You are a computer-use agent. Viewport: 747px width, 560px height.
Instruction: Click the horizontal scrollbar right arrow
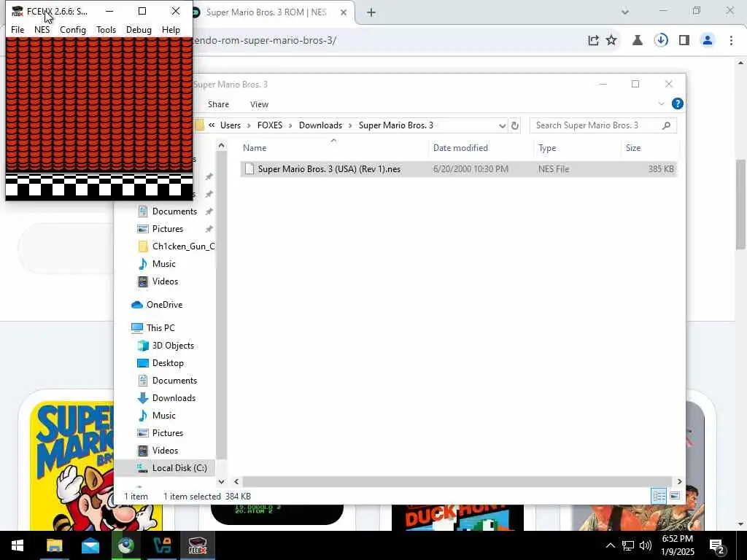pyautogui.click(x=679, y=482)
